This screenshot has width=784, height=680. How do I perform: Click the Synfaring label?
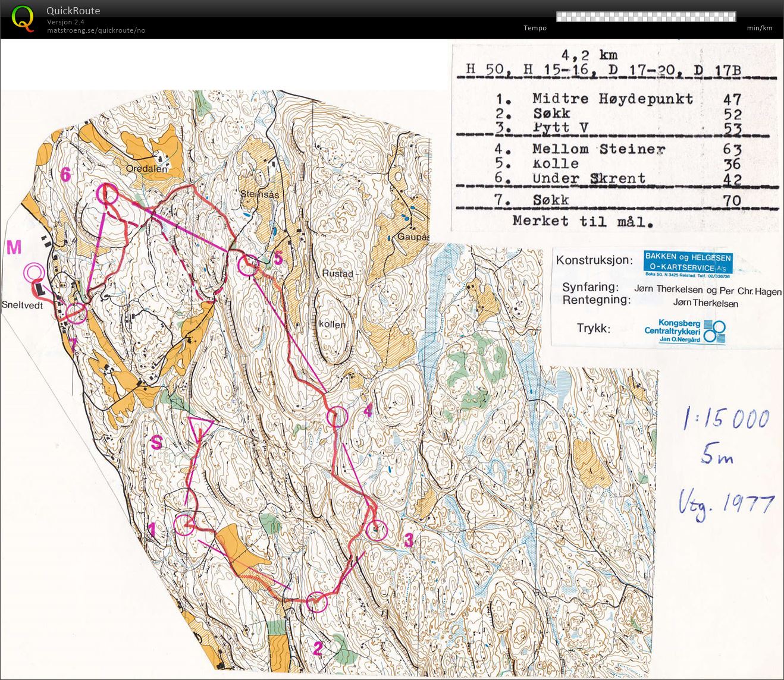click(591, 287)
